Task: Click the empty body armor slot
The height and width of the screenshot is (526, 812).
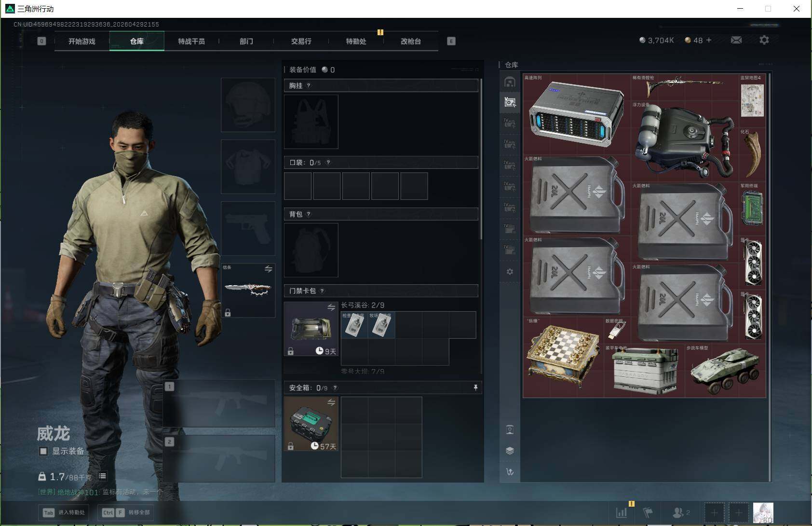Action: (248, 166)
